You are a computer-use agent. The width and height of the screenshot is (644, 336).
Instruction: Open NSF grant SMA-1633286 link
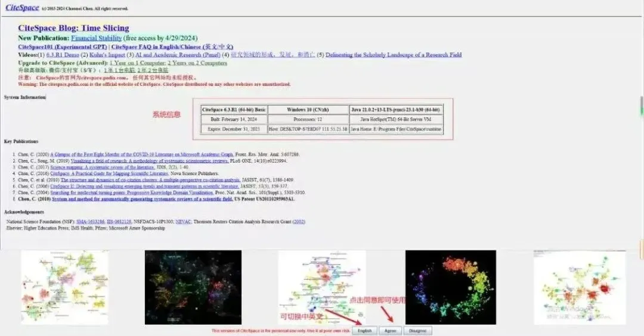pos(91,222)
